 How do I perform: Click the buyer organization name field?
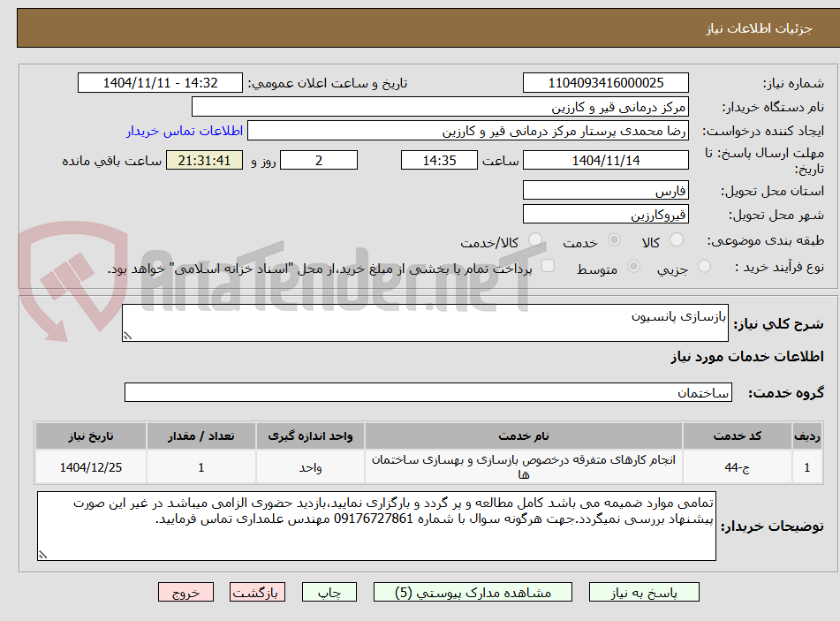point(440,107)
